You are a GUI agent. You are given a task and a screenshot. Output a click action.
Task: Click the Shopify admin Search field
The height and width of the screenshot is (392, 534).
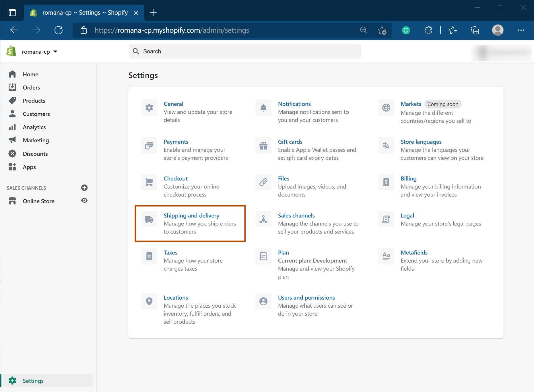245,51
